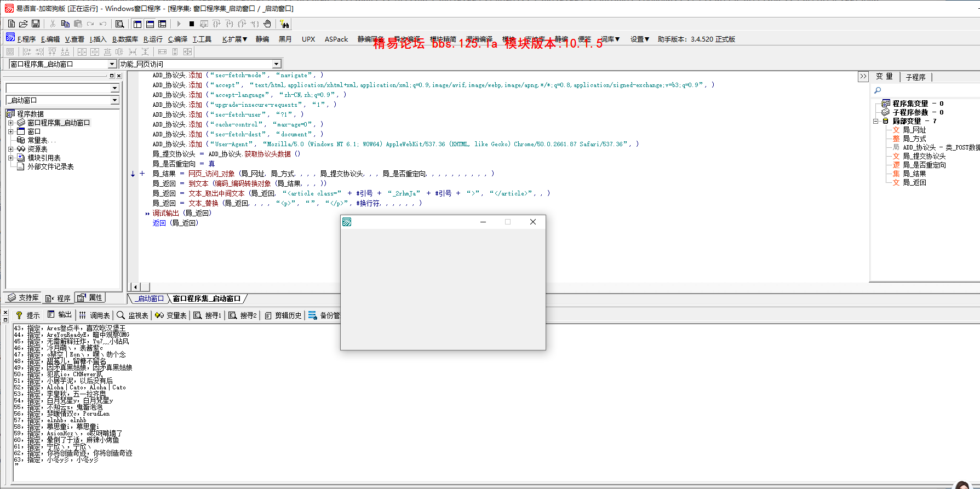The width and height of the screenshot is (980, 489).
Task: Switch to the 子程序 tab in right panel
Action: point(915,77)
